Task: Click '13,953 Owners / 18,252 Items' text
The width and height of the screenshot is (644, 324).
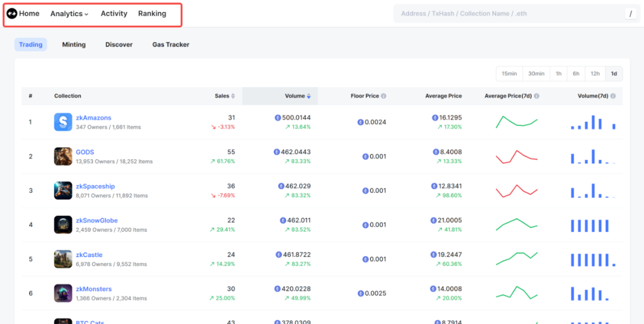Action: pyautogui.click(x=114, y=162)
